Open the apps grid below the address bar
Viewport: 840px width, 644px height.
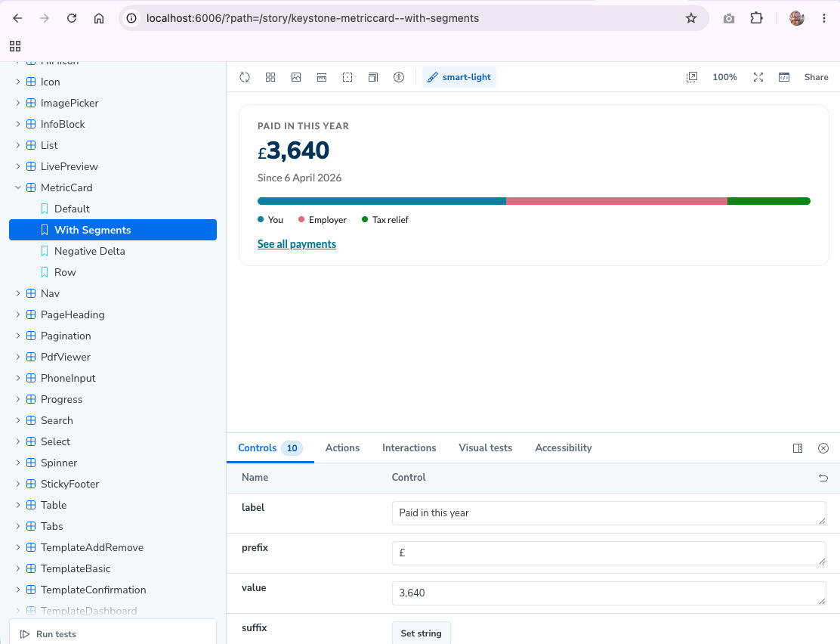[x=15, y=46]
